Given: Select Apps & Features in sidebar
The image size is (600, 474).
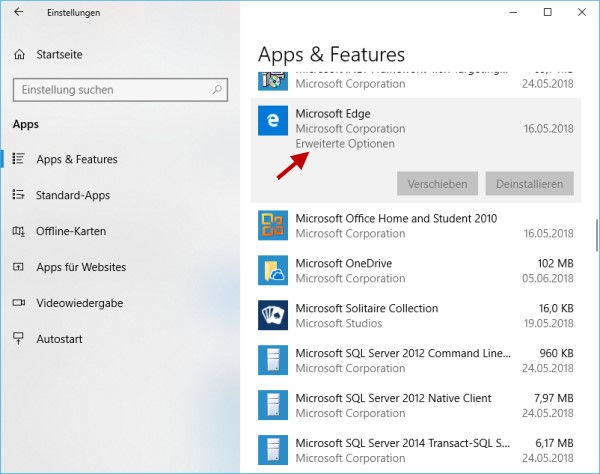Looking at the screenshot, I should point(77,159).
